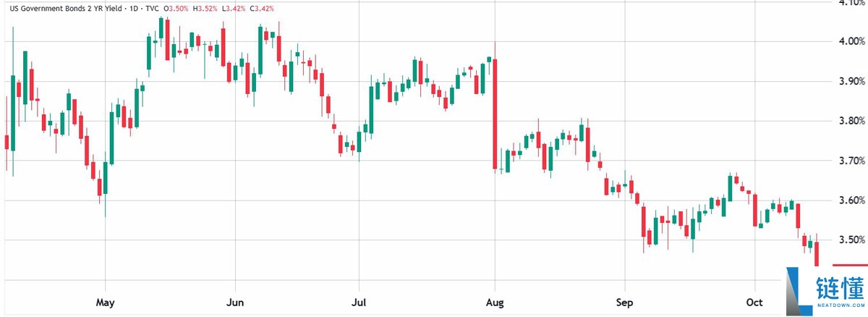Click the May label on time axis
Screen dimensions: 868x317
[106, 301]
